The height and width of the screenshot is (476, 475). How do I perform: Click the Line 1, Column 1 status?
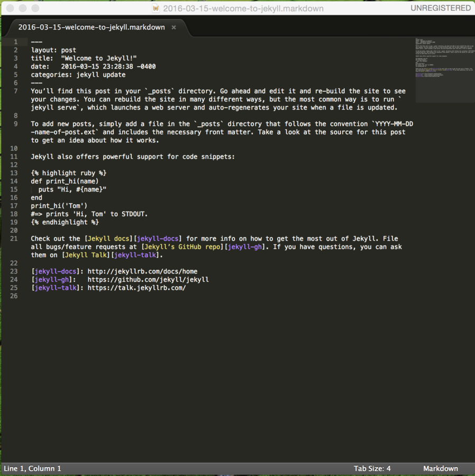[x=32, y=469]
